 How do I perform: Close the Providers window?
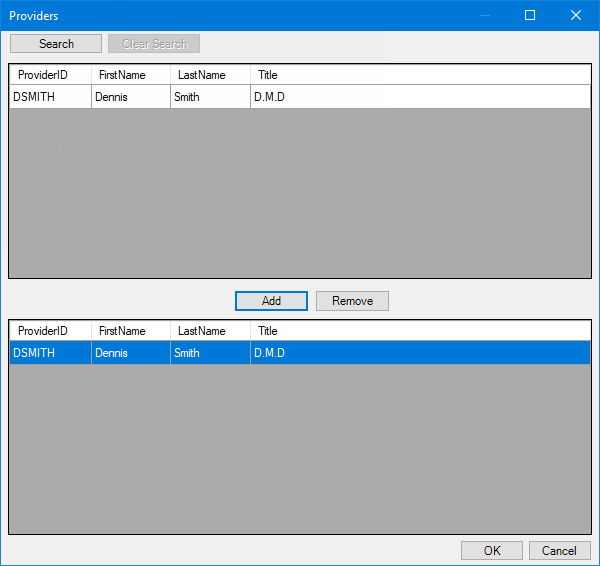(x=576, y=15)
